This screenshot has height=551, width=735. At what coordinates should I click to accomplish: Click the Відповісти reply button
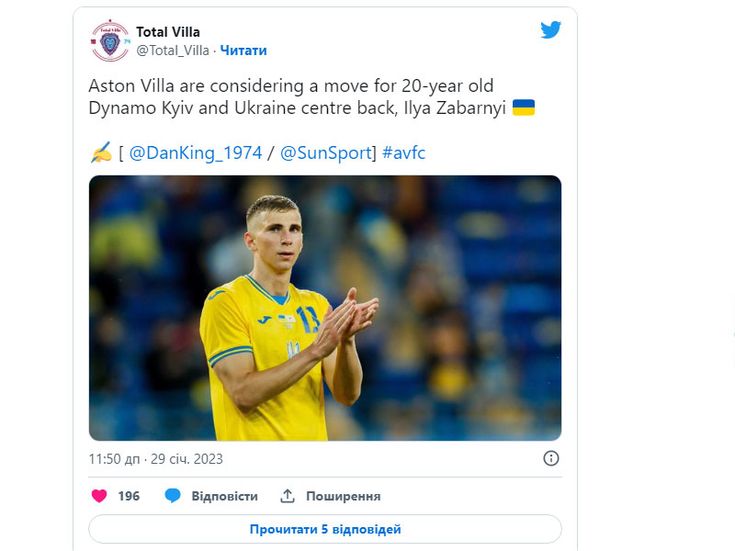[x=225, y=496]
